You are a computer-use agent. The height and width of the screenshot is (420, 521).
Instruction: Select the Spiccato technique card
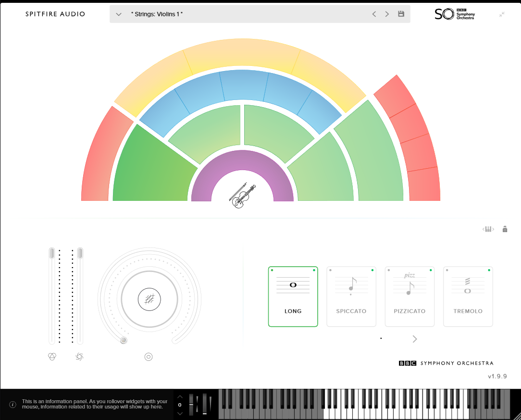[351, 296]
